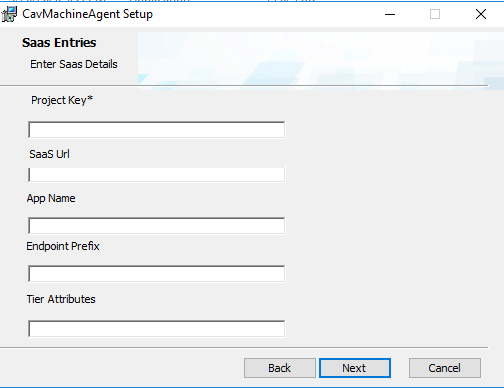
Task: Cancel the installation setup
Action: [445, 368]
